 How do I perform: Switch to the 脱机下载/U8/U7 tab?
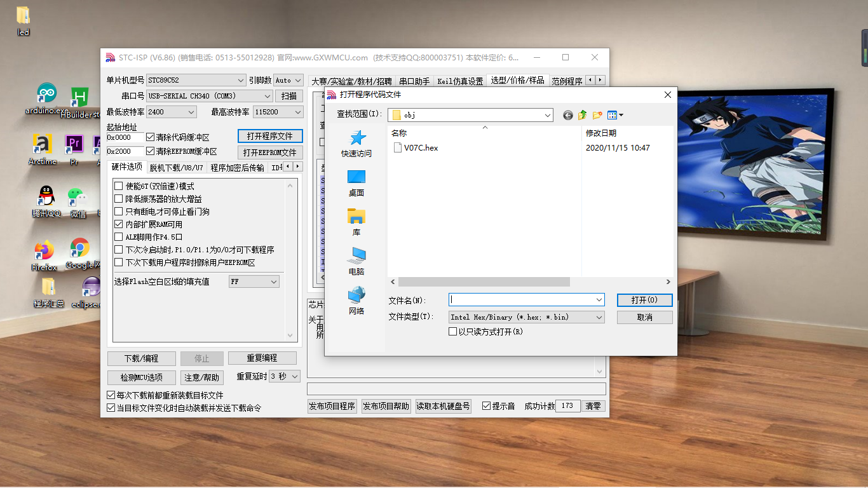click(x=177, y=168)
